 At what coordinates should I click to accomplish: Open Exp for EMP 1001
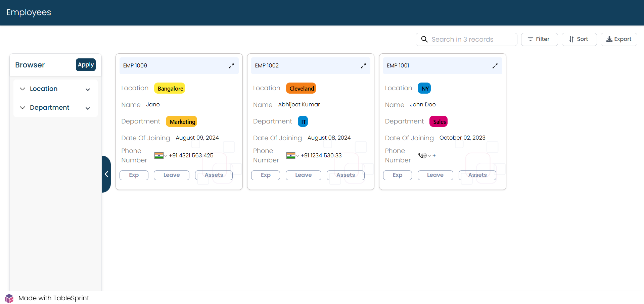click(397, 175)
